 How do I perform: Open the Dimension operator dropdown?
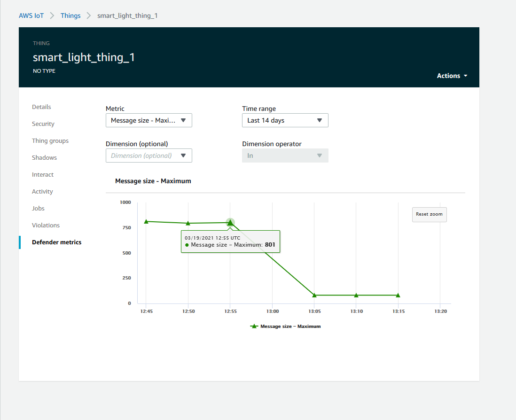tap(285, 156)
